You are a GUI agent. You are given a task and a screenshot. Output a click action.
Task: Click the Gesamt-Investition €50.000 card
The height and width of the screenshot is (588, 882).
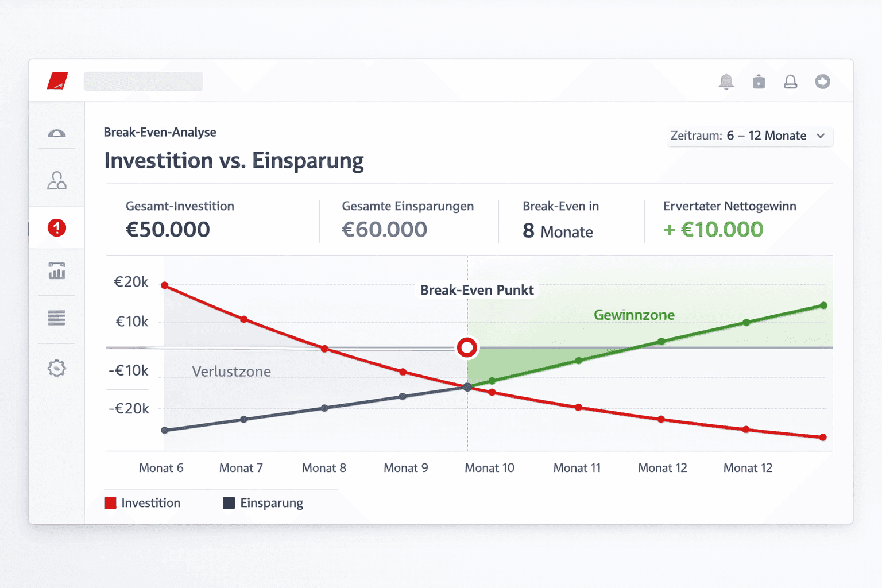[x=180, y=219]
